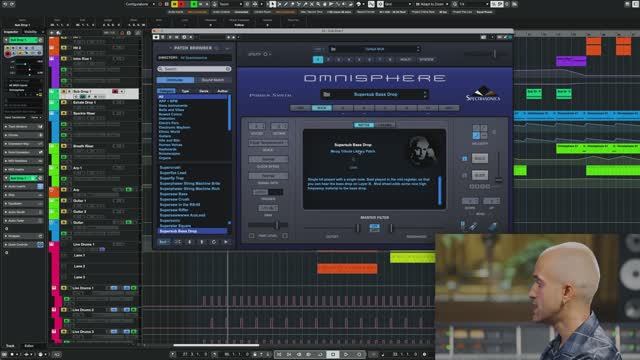Image resolution: width=640 pixels, height=360 pixels.
Task: Select the SYSTEM tab
Action: [x=427, y=60]
